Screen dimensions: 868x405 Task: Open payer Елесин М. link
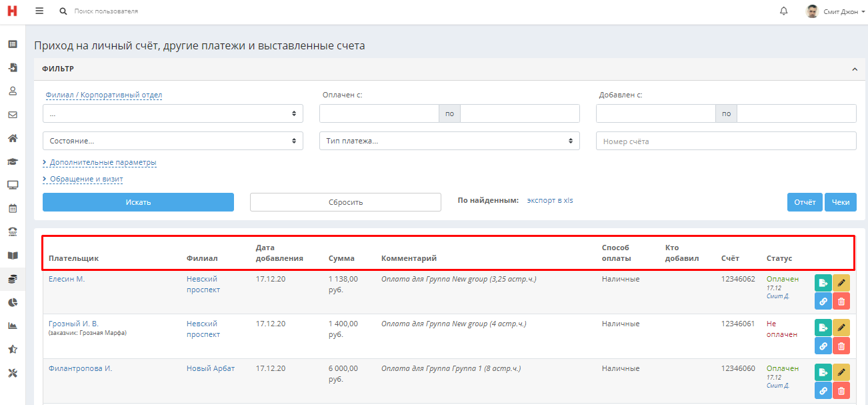67,279
